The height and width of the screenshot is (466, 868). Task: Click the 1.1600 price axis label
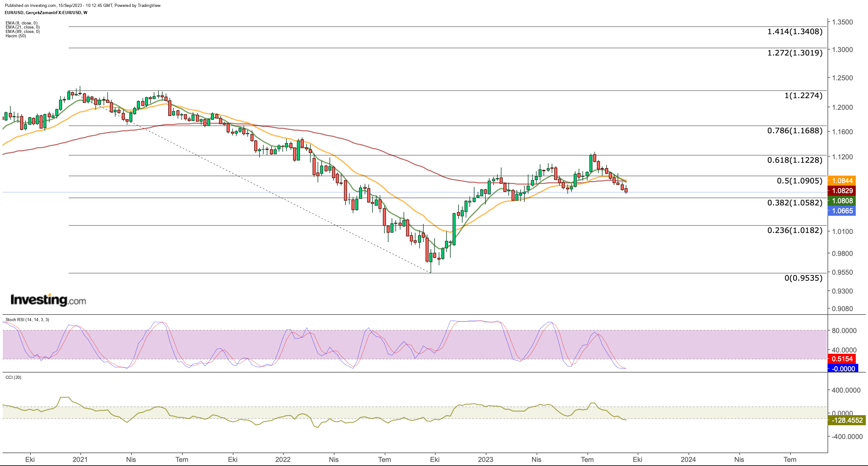[842, 132]
